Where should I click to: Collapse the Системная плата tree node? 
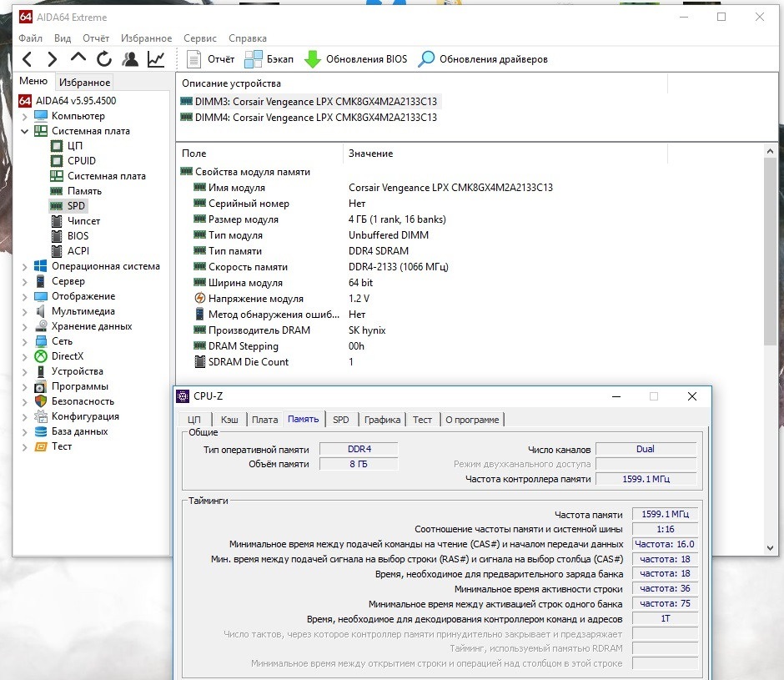[x=24, y=131]
